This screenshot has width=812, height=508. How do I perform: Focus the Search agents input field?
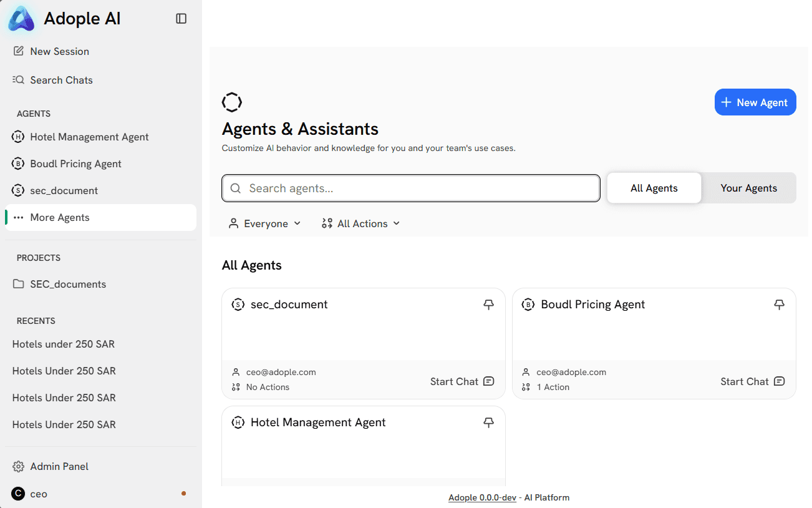pyautogui.click(x=411, y=188)
